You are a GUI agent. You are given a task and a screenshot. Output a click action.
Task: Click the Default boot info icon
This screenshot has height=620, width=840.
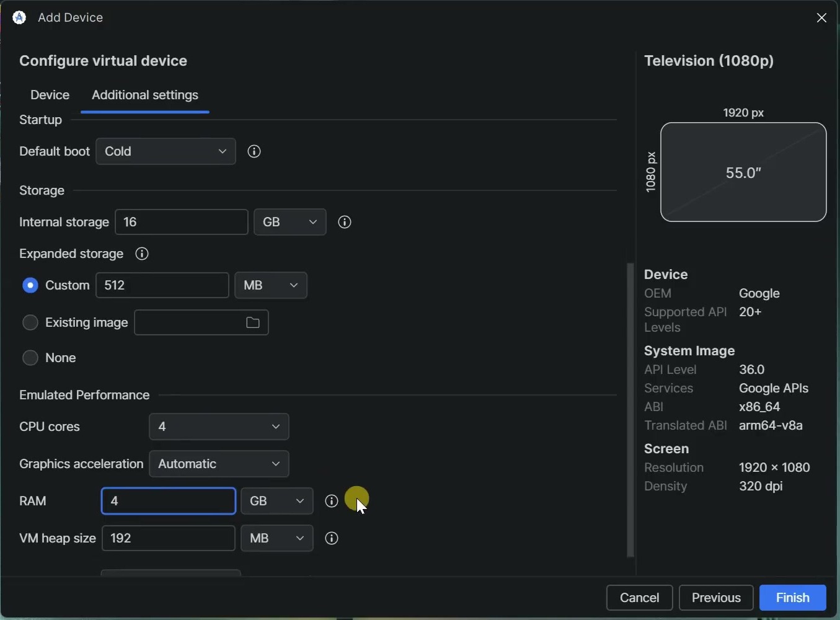tap(254, 152)
